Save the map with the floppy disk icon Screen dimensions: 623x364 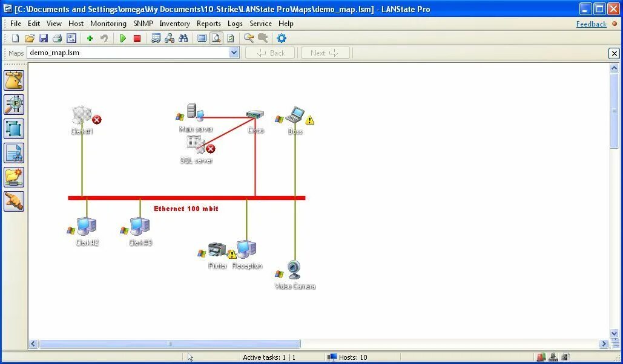[44, 38]
